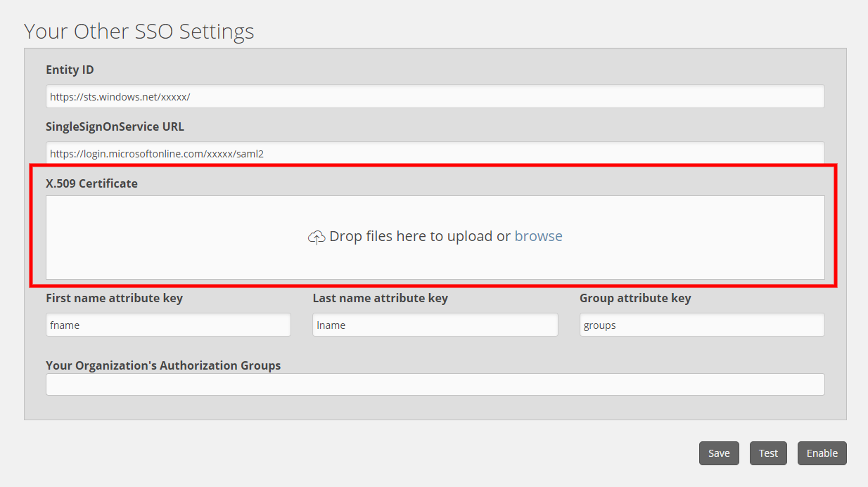Select the SingleSignOnService URL label
This screenshot has height=487, width=868.
(115, 126)
